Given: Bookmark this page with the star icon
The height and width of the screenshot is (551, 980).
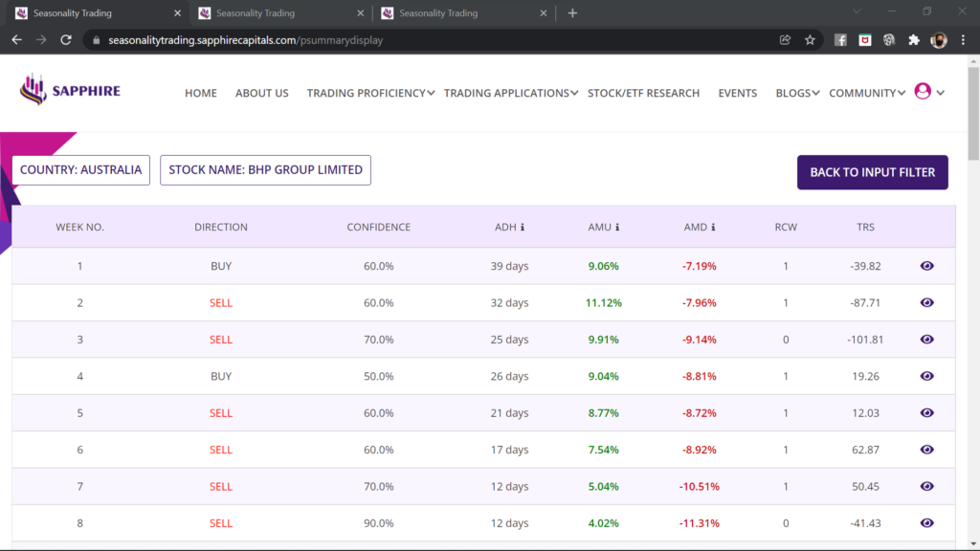Looking at the screenshot, I should [x=810, y=40].
